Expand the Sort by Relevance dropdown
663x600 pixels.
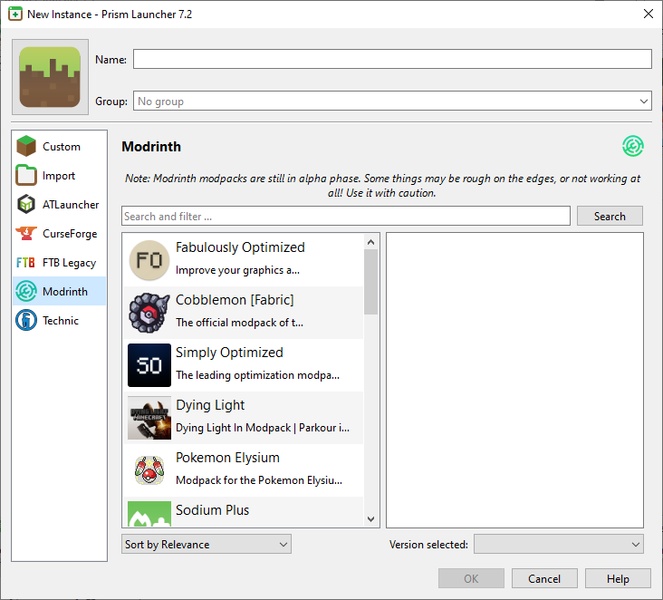[206, 544]
